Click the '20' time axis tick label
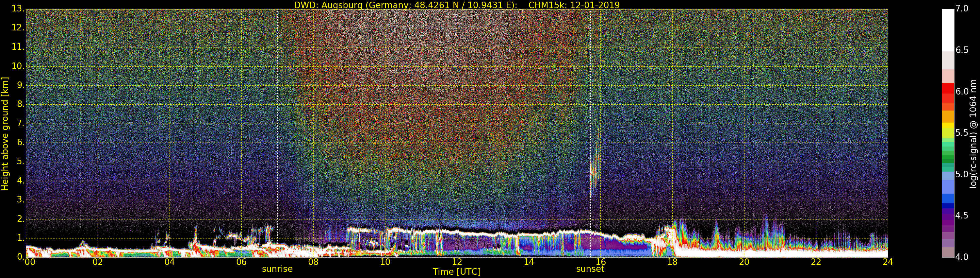This screenshot has width=980, height=278. pos(744,262)
